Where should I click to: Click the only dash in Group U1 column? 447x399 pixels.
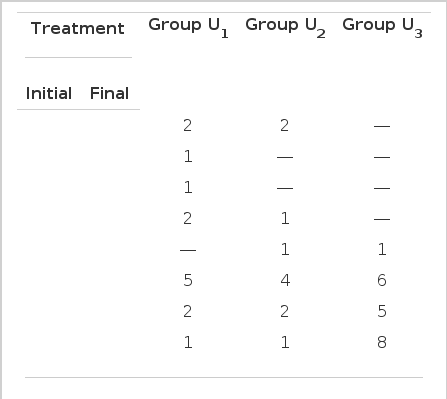[x=188, y=250]
